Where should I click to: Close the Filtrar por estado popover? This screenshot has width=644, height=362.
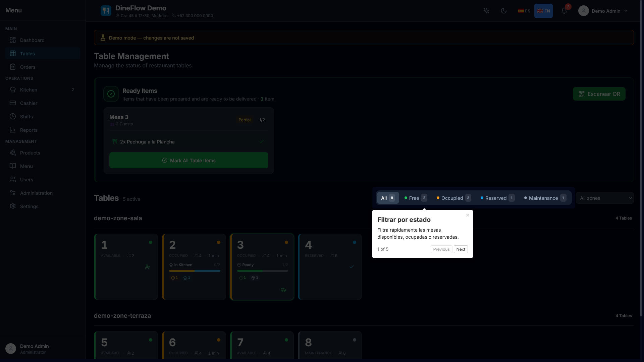(x=468, y=215)
